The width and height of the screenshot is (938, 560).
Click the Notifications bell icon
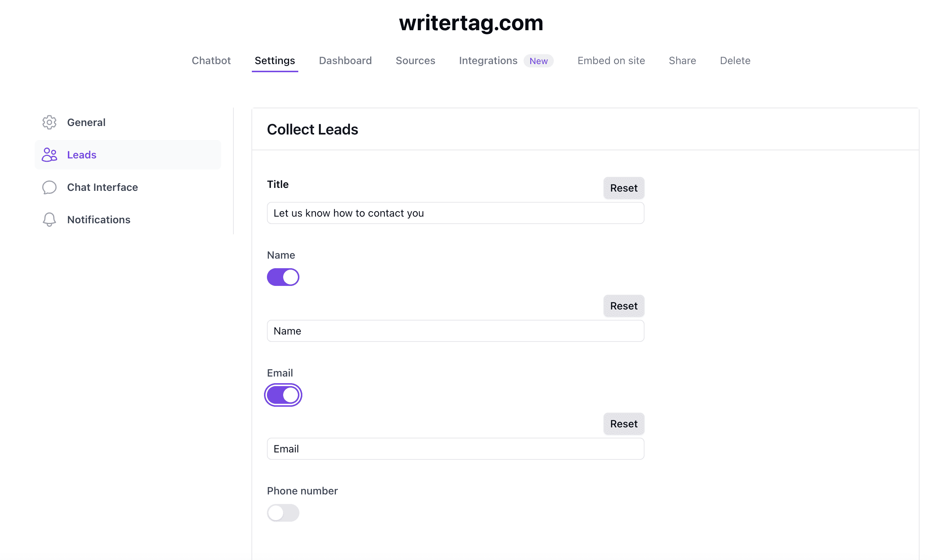pyautogui.click(x=49, y=220)
